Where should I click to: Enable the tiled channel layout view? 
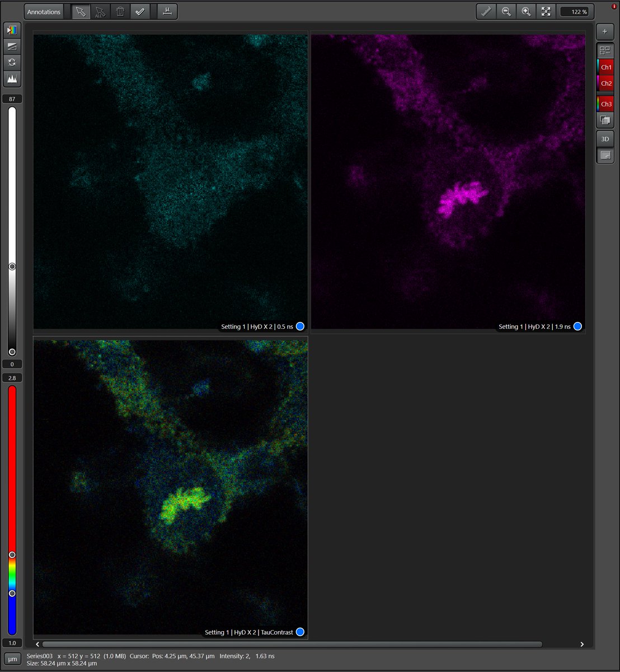604,50
